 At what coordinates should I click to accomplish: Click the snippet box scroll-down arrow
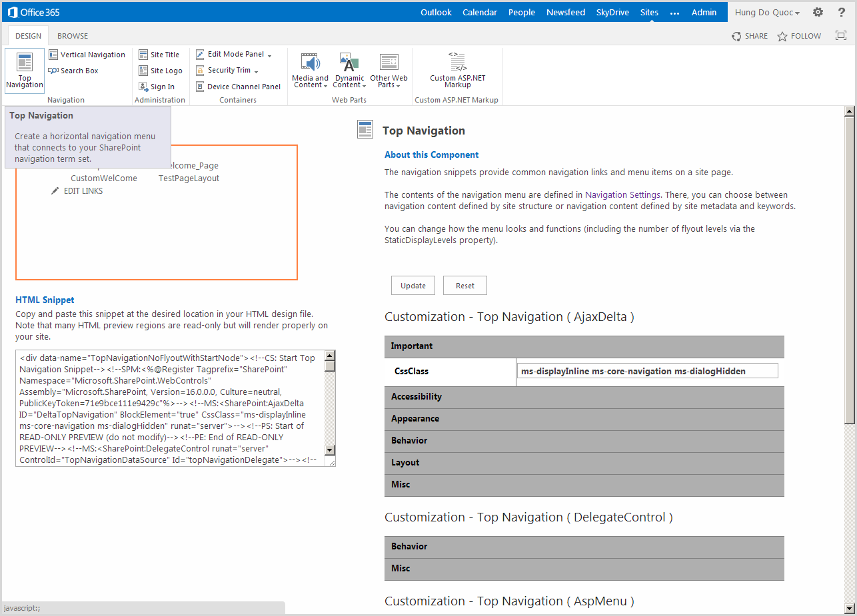(x=330, y=451)
